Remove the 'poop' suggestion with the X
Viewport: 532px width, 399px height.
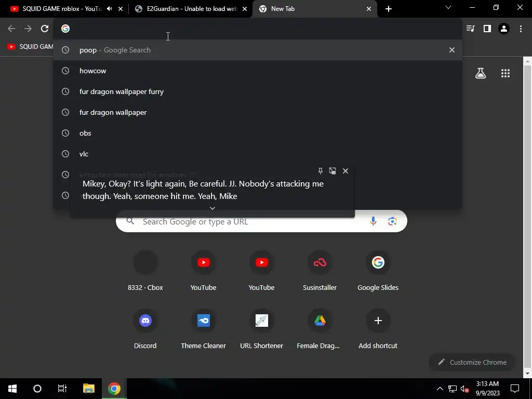point(451,50)
